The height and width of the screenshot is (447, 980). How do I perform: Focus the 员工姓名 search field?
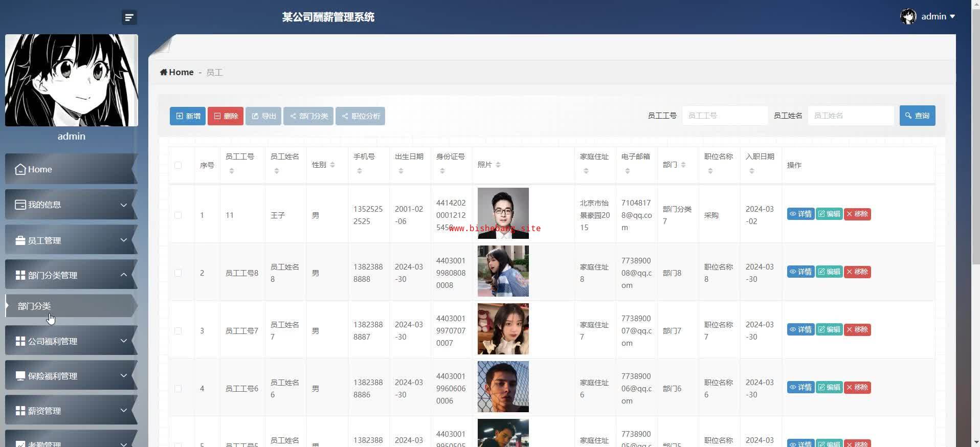click(851, 116)
